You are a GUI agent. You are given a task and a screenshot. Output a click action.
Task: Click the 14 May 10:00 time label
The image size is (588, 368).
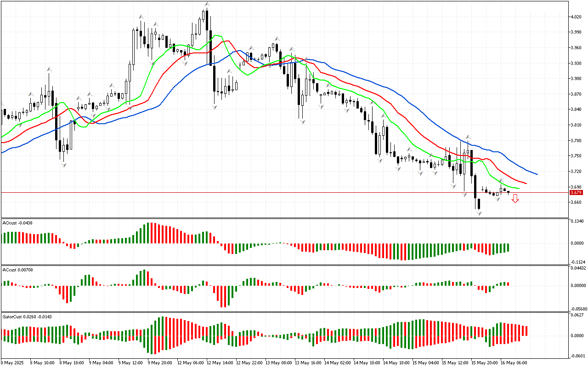pyautogui.click(x=367, y=362)
